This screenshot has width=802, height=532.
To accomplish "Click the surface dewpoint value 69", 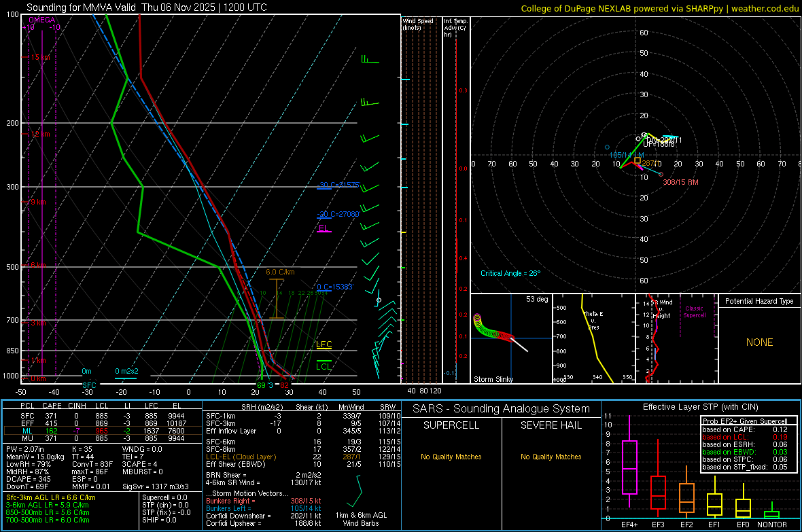I will coord(261,385).
